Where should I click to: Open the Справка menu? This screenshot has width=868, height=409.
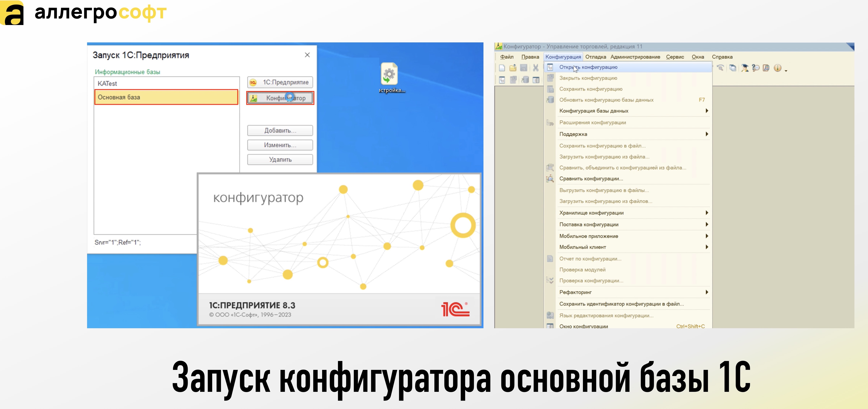tap(722, 57)
